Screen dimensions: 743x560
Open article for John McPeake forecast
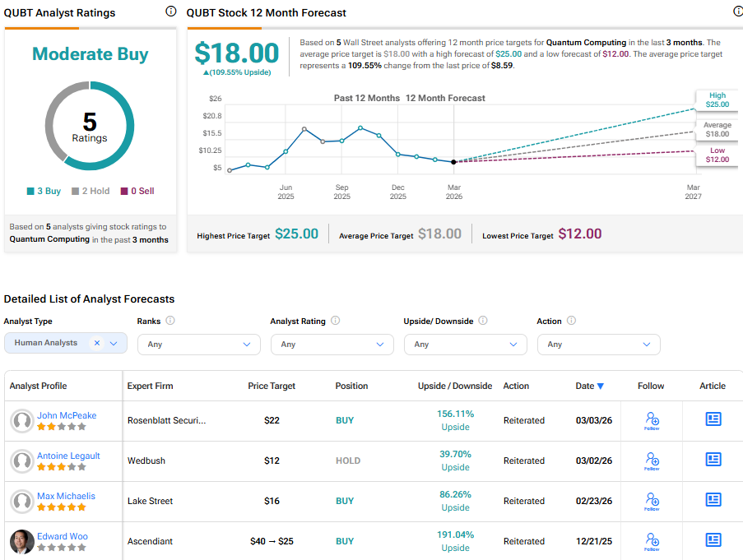[713, 419]
